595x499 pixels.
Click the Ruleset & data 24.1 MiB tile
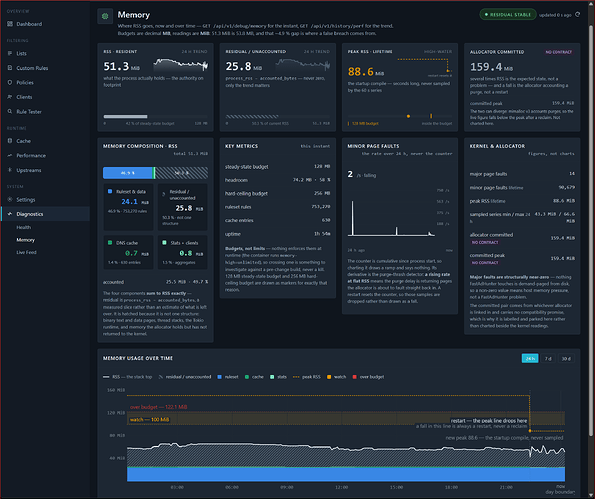(x=128, y=207)
